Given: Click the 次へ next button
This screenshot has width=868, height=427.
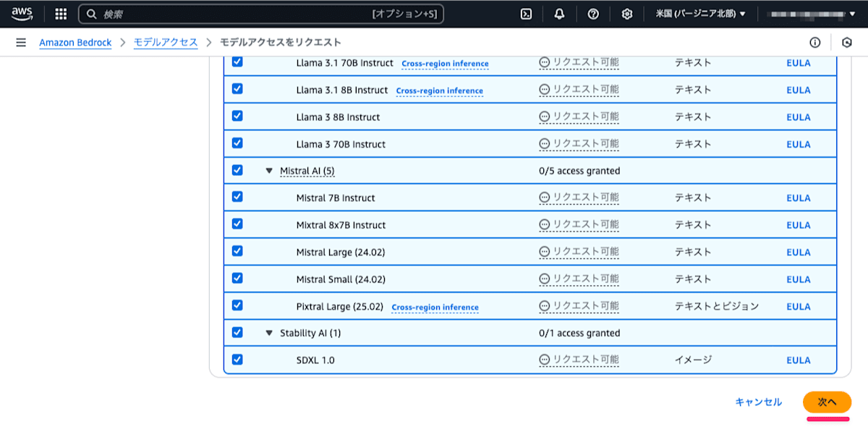Looking at the screenshot, I should [x=827, y=402].
